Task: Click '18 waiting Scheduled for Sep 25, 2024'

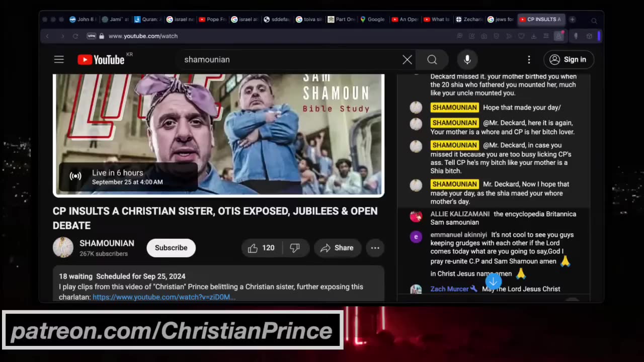Action: coord(122,277)
